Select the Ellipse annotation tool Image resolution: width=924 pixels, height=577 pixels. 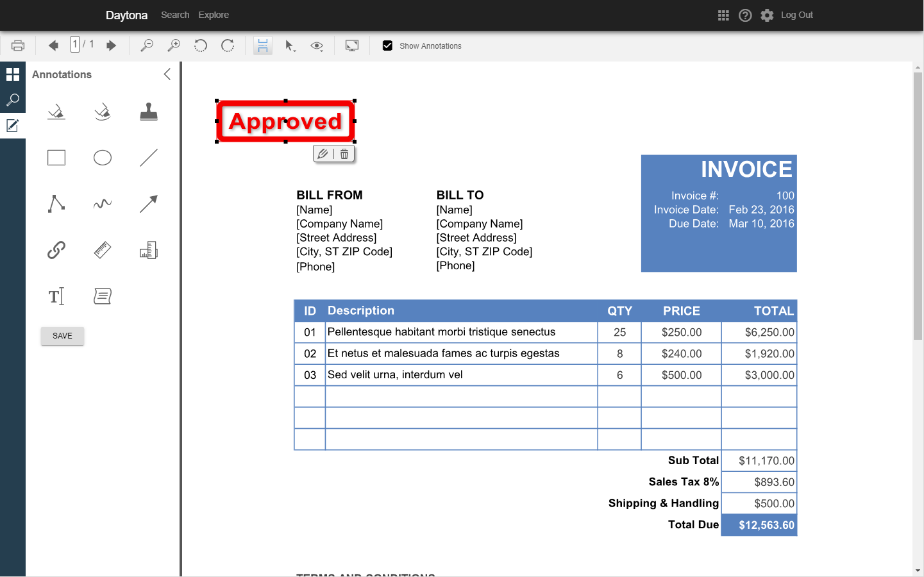(x=103, y=158)
